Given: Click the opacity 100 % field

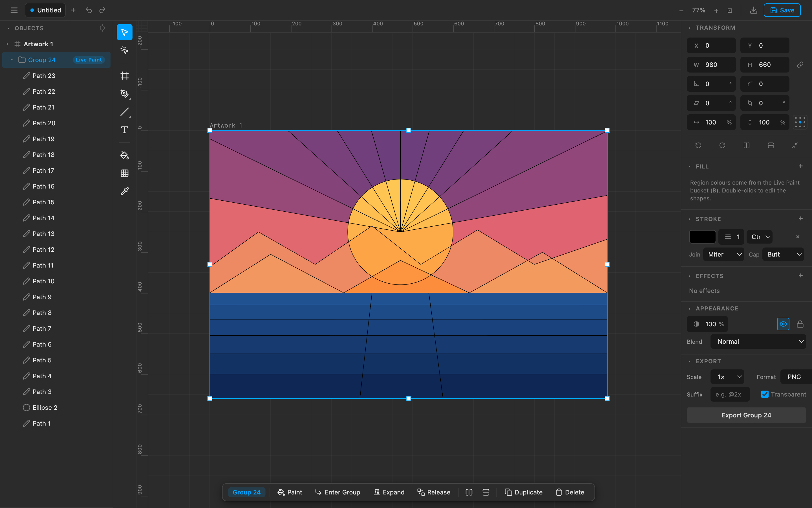Looking at the screenshot, I should click(707, 324).
